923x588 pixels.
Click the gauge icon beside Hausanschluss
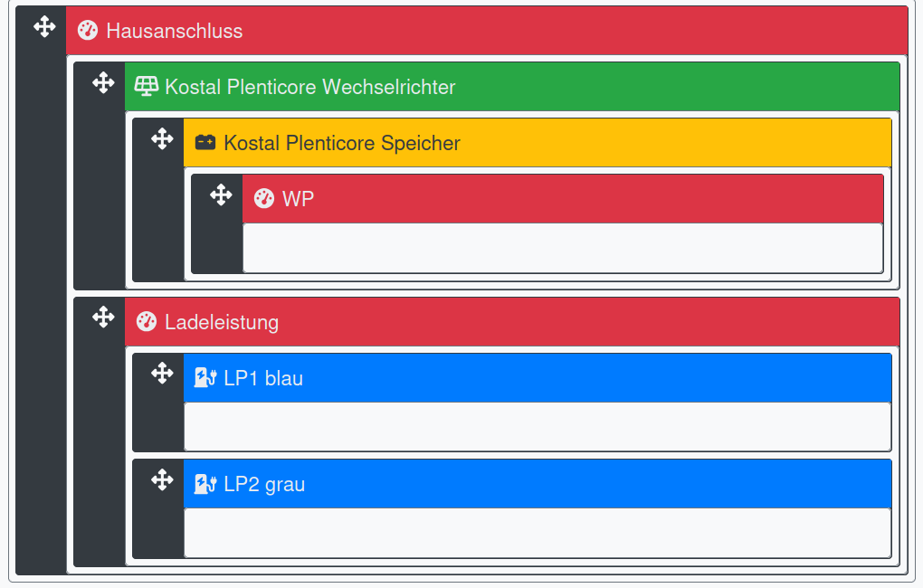coord(87,31)
